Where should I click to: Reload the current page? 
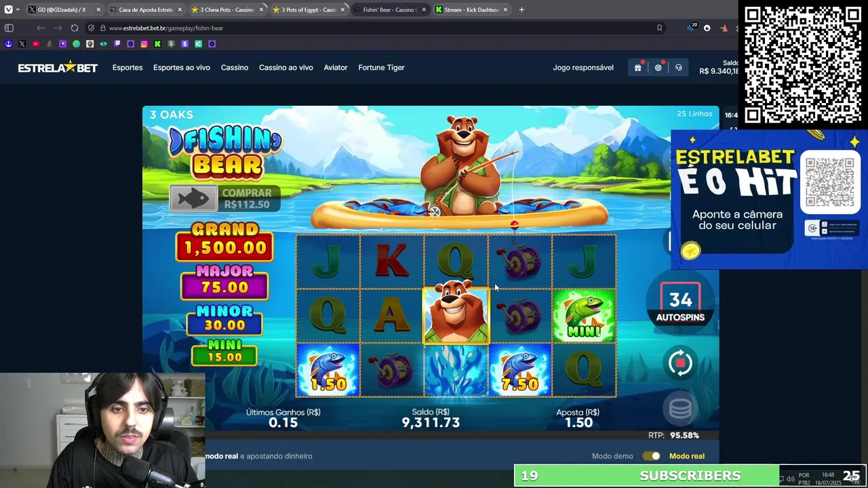pyautogui.click(x=75, y=28)
